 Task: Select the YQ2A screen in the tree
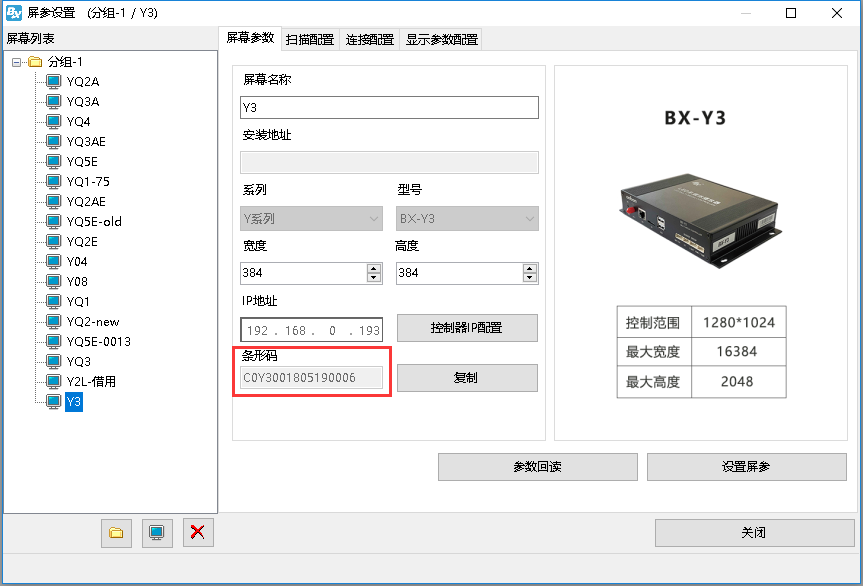pyautogui.click(x=82, y=82)
